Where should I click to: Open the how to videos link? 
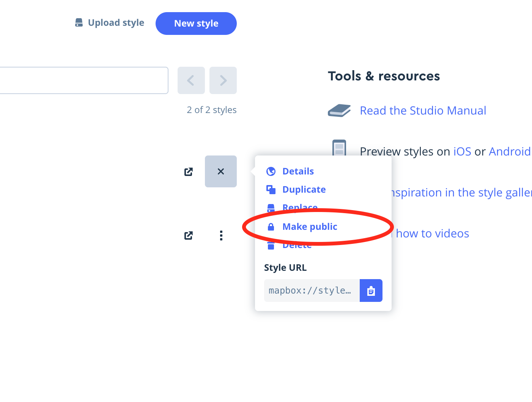432,234
